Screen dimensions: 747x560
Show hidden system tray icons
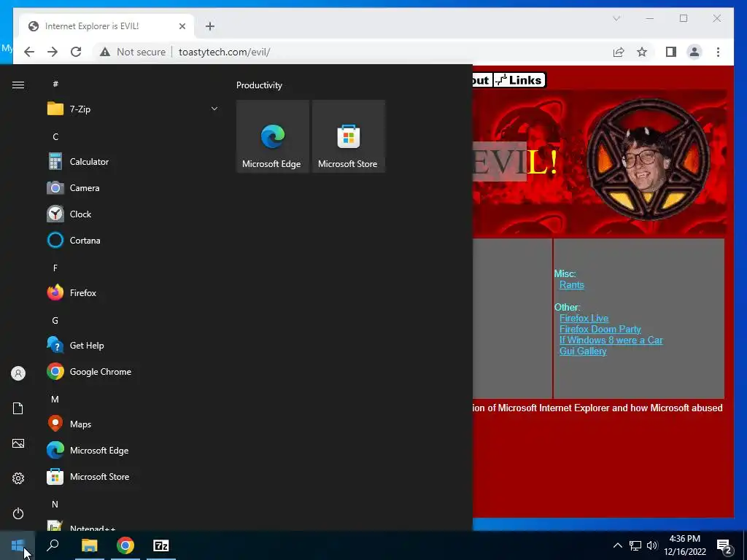click(x=617, y=545)
